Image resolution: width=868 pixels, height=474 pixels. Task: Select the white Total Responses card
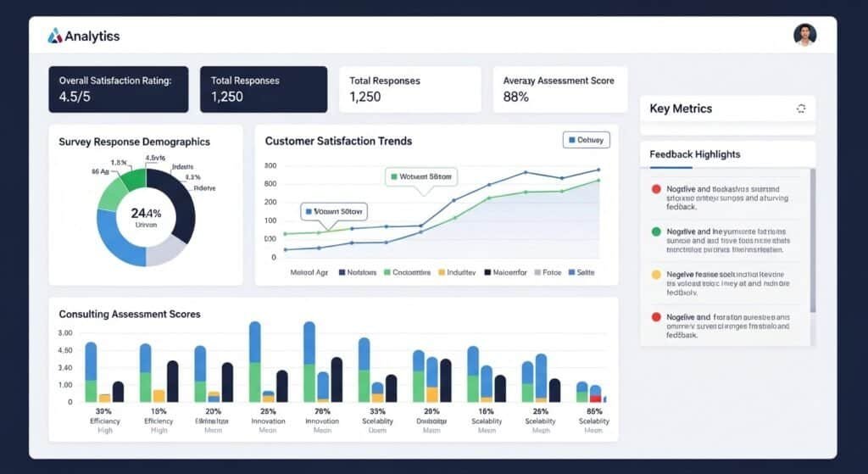(x=409, y=89)
